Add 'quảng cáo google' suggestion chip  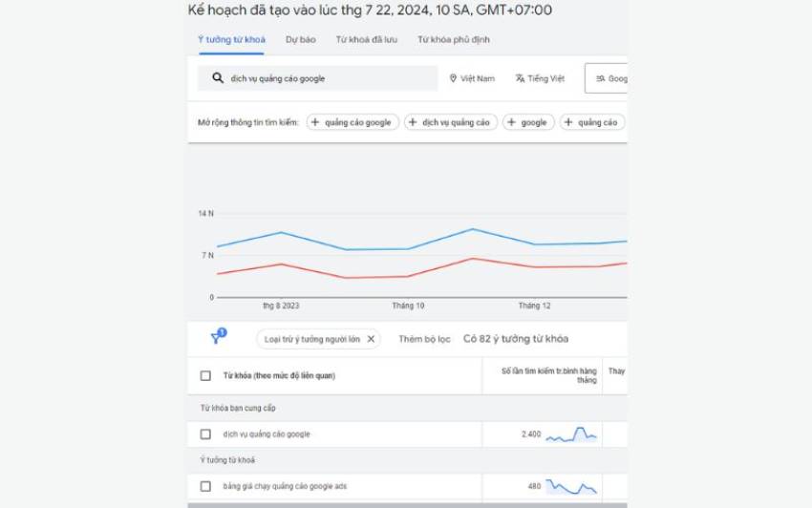coord(353,122)
